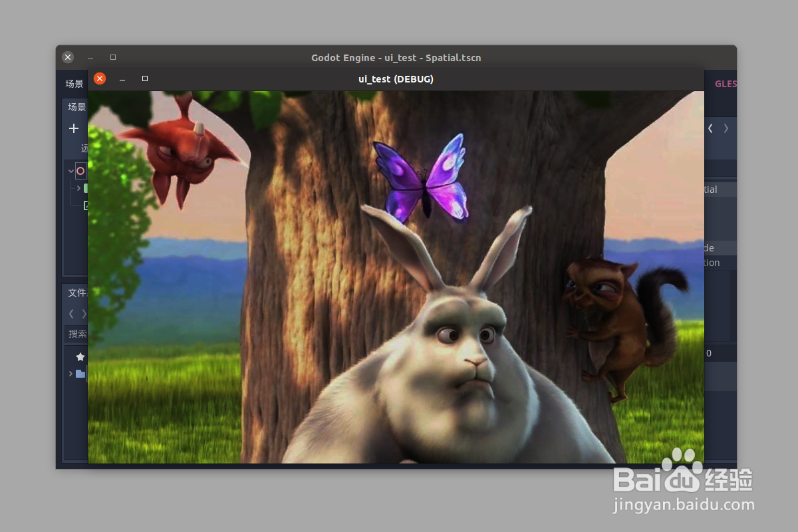This screenshot has width=798, height=532.
Task: Focus the 搜索 field in FileSystem dock
Action: pyautogui.click(x=77, y=334)
